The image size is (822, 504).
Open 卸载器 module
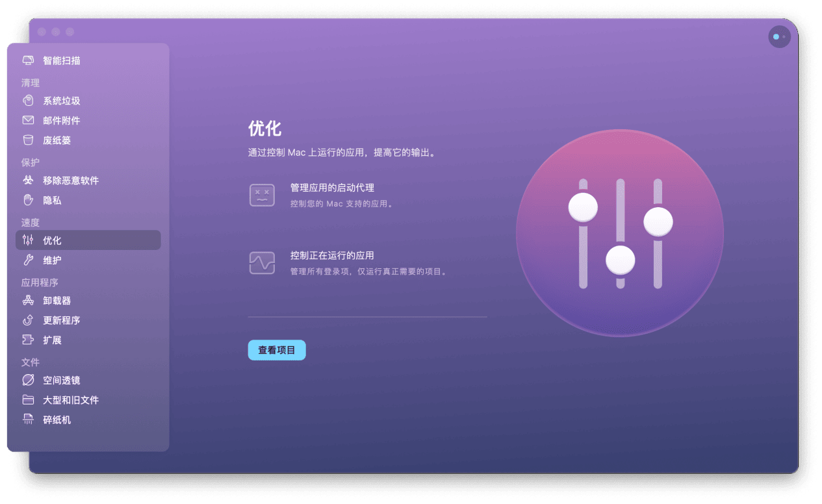click(x=88, y=301)
